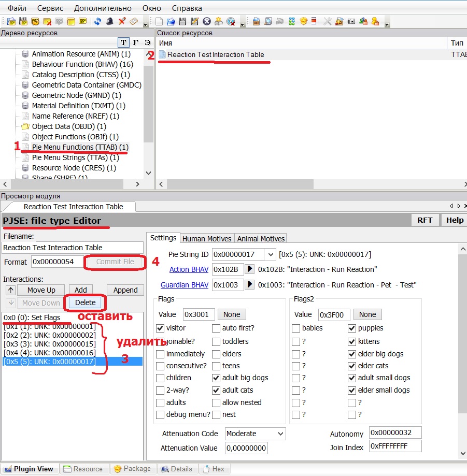Uncheck the puppies checkbox in Flags2
This screenshot has width=467, height=476.
352,328
